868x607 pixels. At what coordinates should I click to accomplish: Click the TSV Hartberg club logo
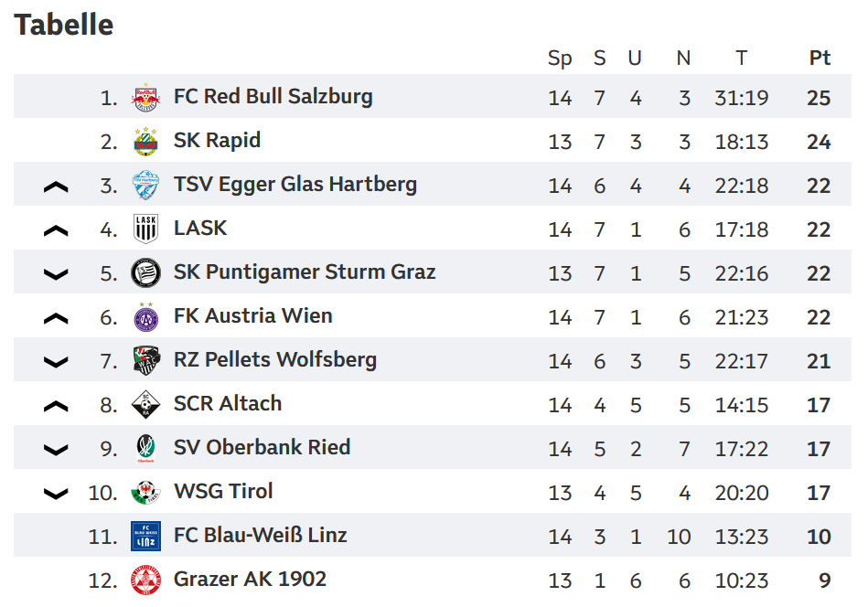coord(146,185)
